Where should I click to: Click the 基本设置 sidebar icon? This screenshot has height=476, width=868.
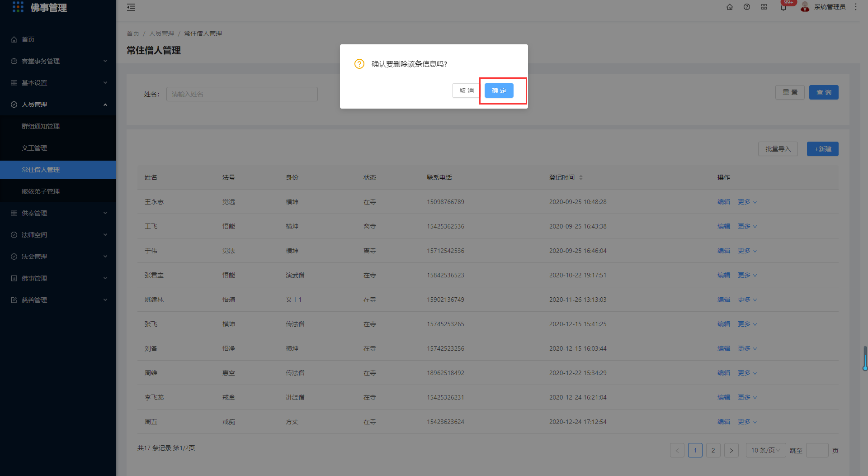point(14,83)
